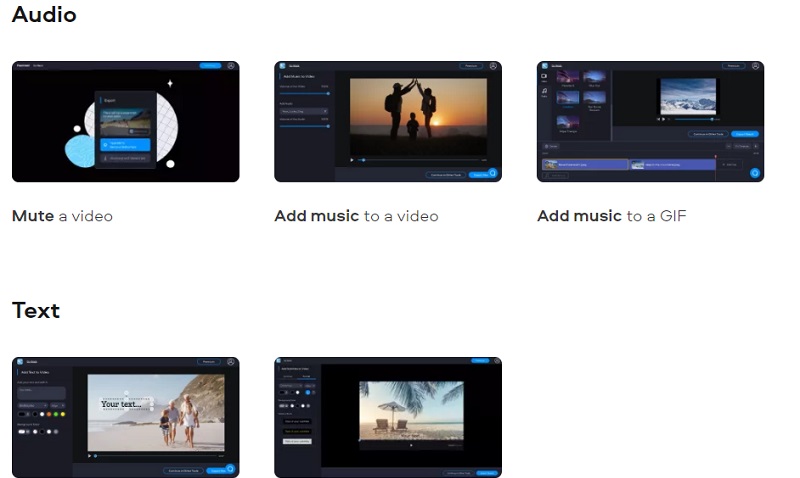Open the "Mute a video" link

point(62,216)
